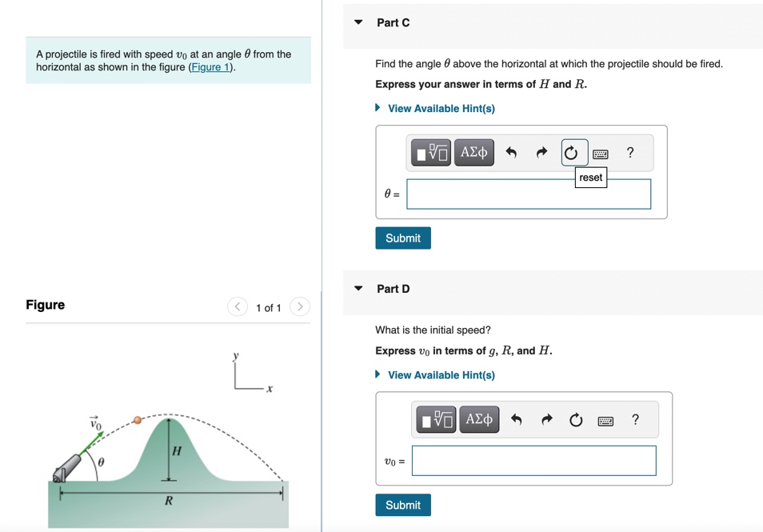763x532 pixels.
Task: Click the question mark help in Part D
Action: pyautogui.click(x=635, y=419)
